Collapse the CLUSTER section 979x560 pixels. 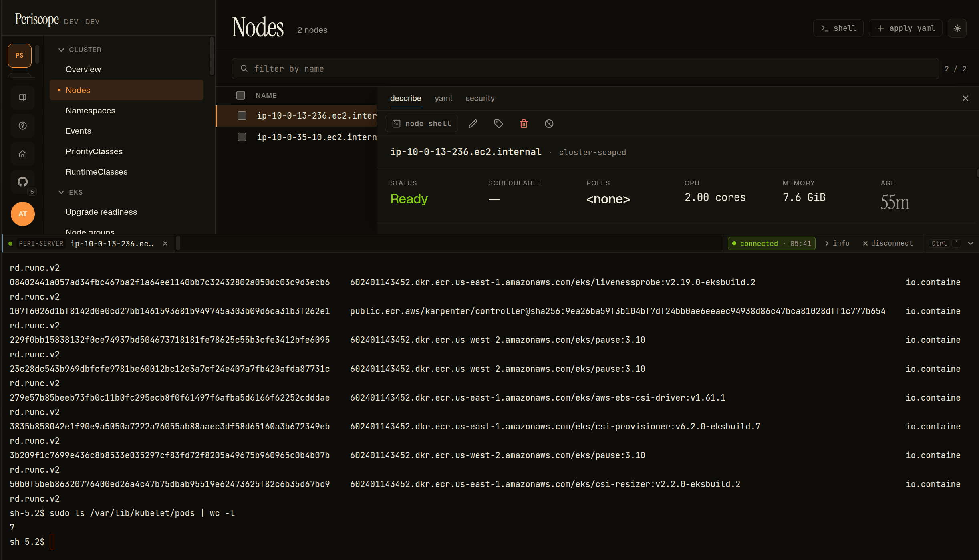(x=80, y=50)
